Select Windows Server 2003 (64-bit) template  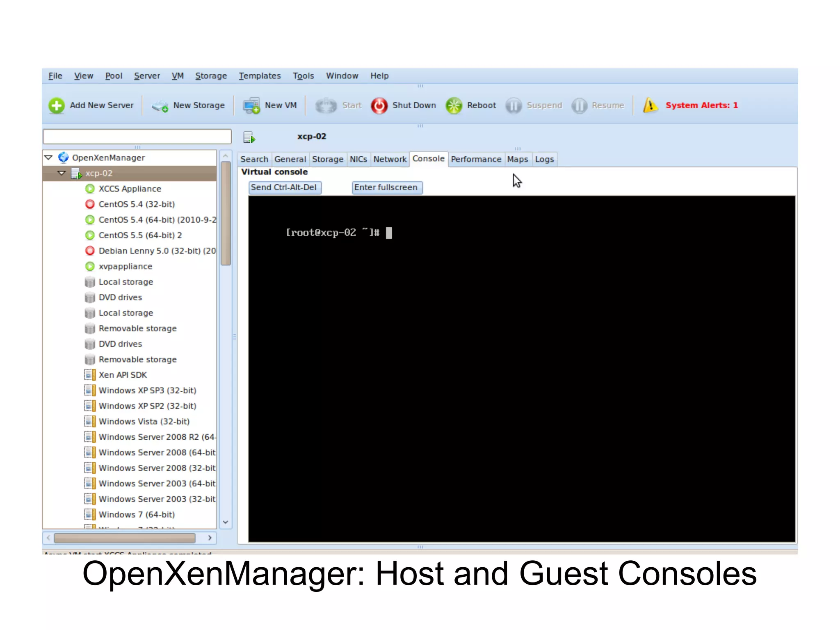click(x=157, y=484)
